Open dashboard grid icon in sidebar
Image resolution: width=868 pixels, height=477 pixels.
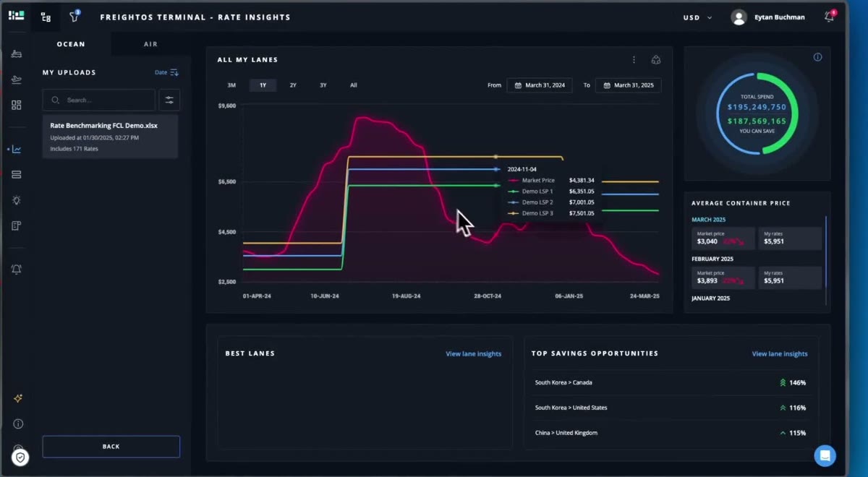click(x=17, y=105)
